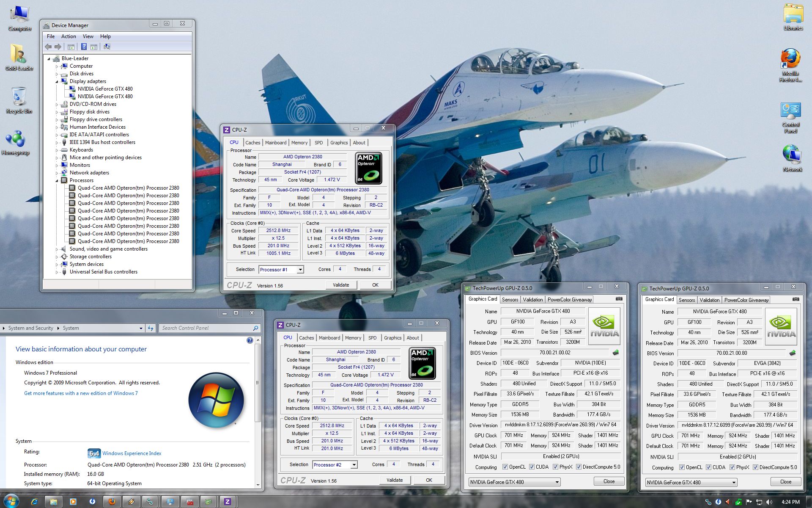The width and height of the screenshot is (812, 508).
Task: Click the System window vertical scrollbar
Action: (258, 382)
